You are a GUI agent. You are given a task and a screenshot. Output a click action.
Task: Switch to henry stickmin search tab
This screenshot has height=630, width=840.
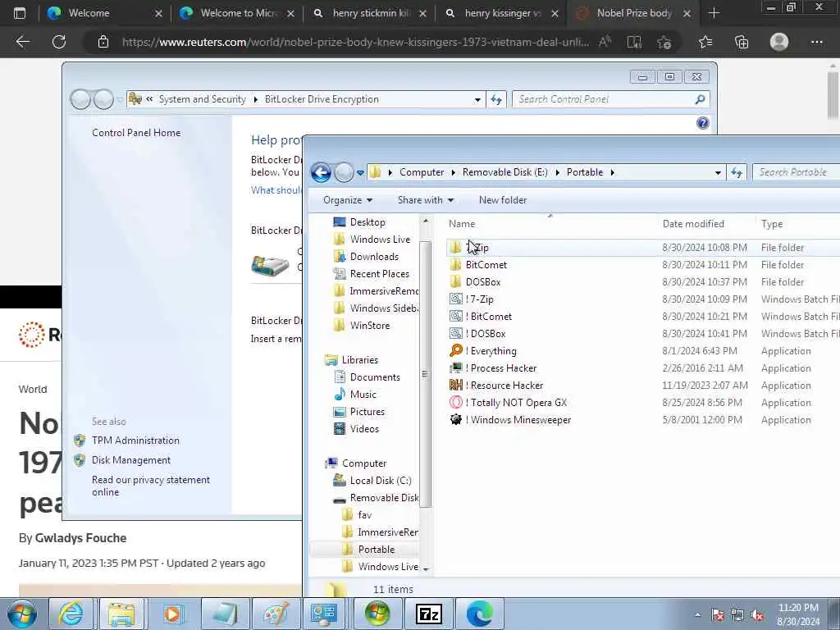click(370, 13)
